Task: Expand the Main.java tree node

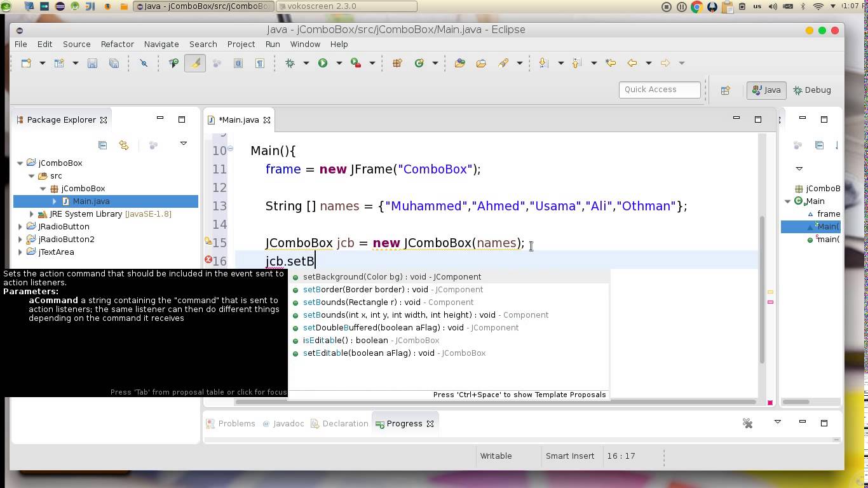Action: (55, 201)
